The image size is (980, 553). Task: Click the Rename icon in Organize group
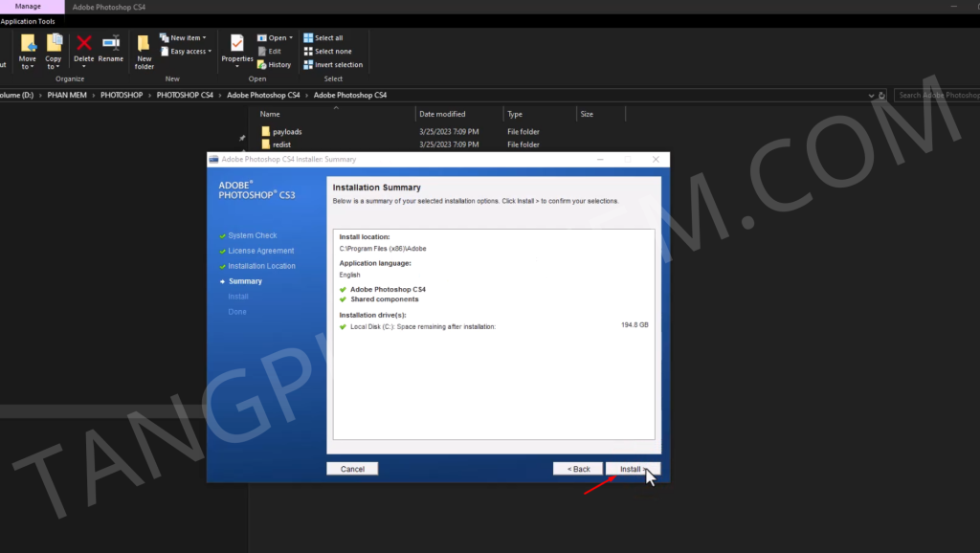coord(111,48)
